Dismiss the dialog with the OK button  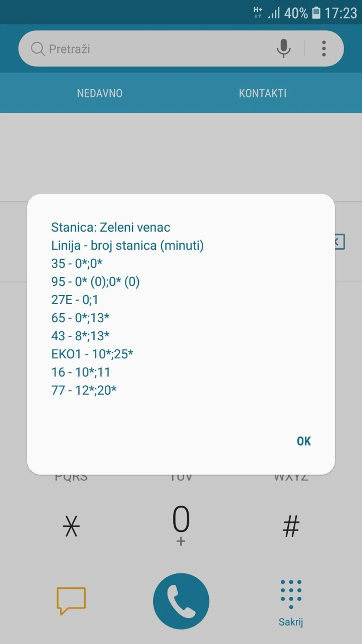(x=303, y=441)
